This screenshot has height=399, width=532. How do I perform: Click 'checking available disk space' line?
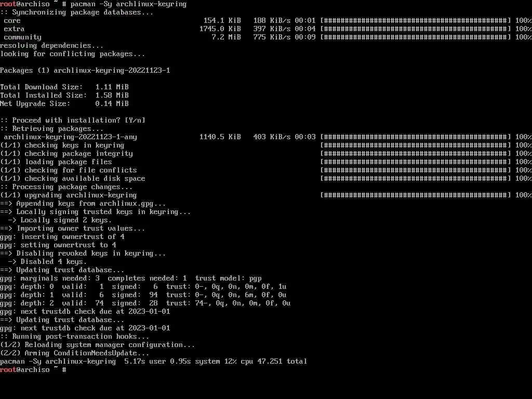(73, 179)
